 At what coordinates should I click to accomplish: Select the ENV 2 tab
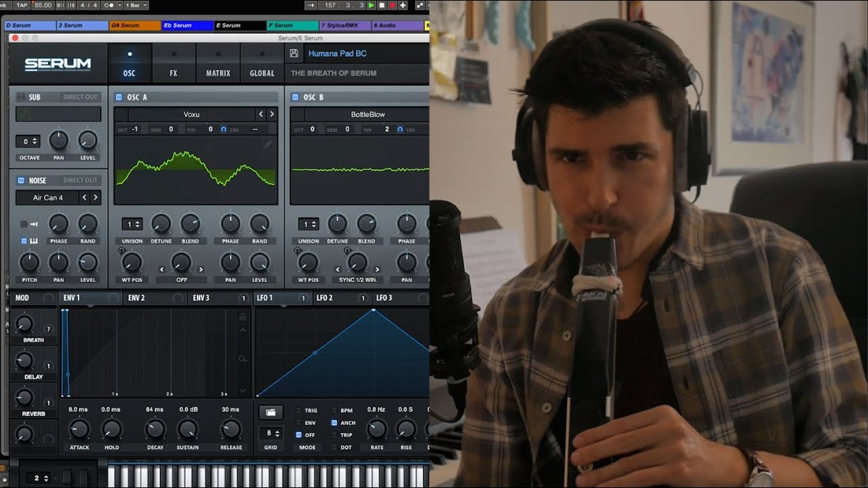(x=155, y=298)
